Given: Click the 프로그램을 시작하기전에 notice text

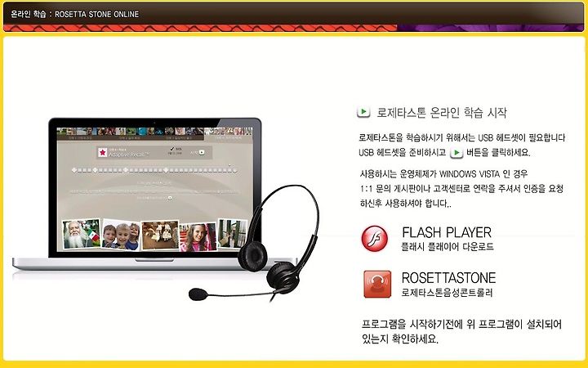Looking at the screenshot, I should (x=461, y=331).
